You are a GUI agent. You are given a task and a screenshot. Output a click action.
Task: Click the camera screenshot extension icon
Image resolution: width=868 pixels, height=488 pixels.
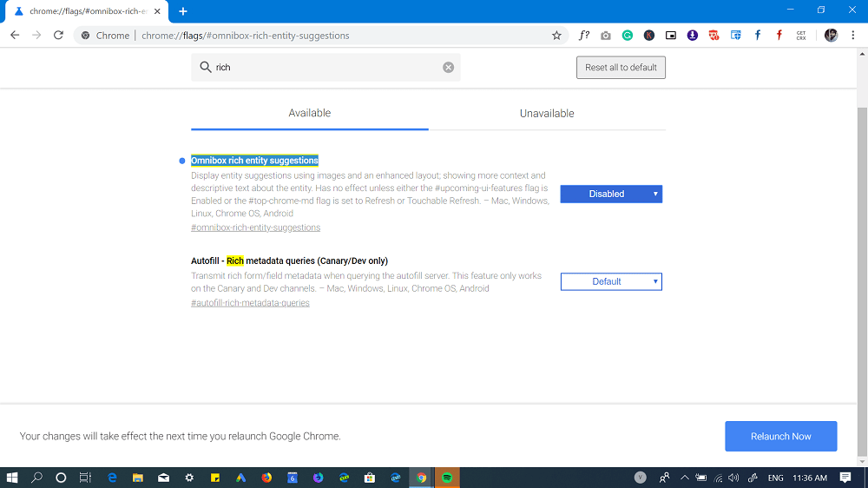pos(606,36)
